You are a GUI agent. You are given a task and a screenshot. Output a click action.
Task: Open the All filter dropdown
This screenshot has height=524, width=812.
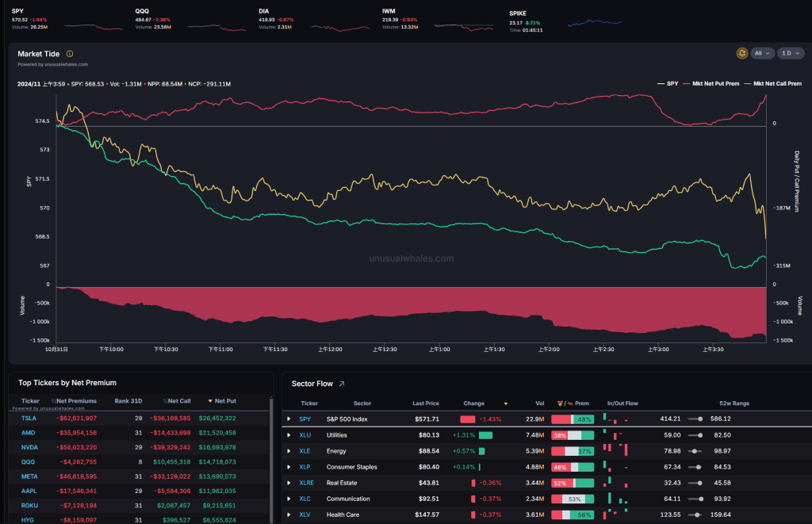(x=762, y=53)
